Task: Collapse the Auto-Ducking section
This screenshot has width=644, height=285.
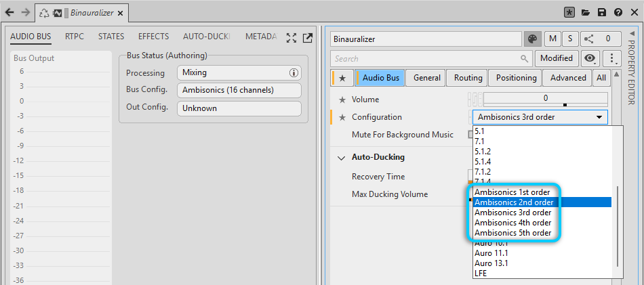Action: (341, 157)
